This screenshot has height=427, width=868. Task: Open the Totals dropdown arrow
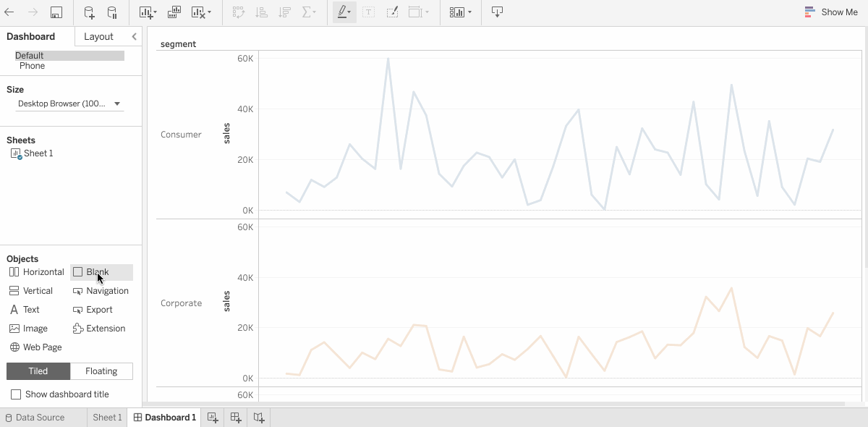(x=315, y=12)
